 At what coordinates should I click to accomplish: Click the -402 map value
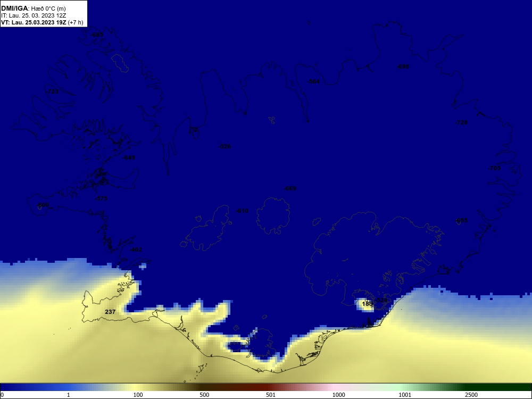[x=136, y=250]
